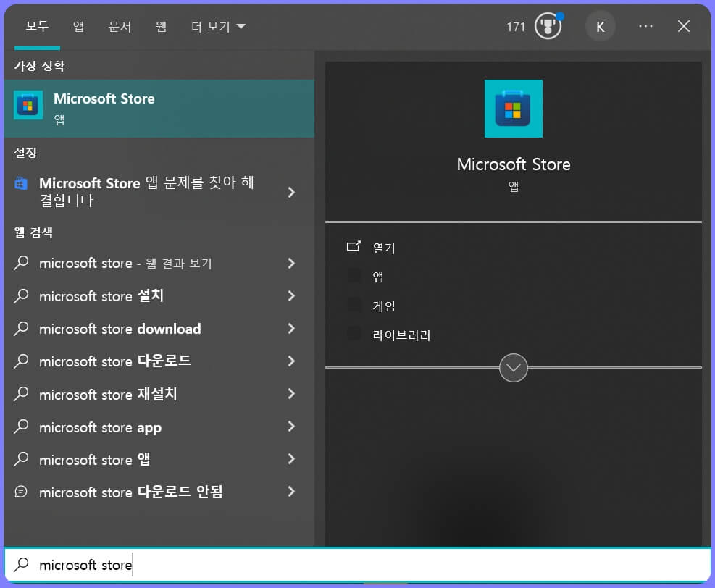
Task: Click the feedback icon beside "microsoft store 다운로드 안됨"
Action: click(x=20, y=492)
